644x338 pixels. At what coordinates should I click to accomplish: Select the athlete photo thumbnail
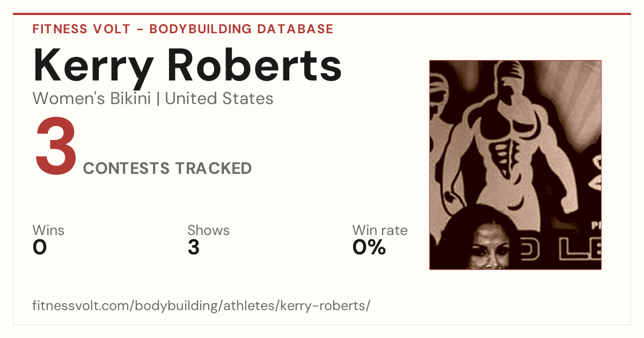[515, 165]
